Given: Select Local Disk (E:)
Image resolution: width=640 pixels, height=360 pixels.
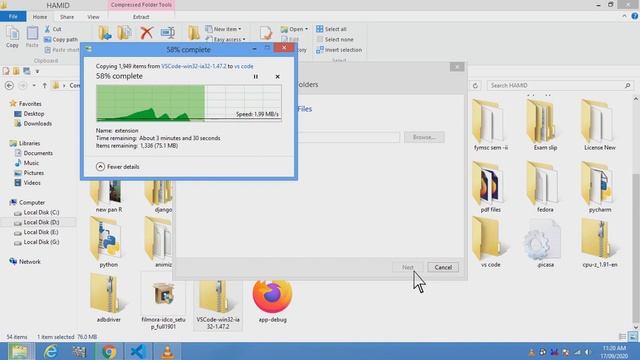Looking at the screenshot, I should 37,232.
